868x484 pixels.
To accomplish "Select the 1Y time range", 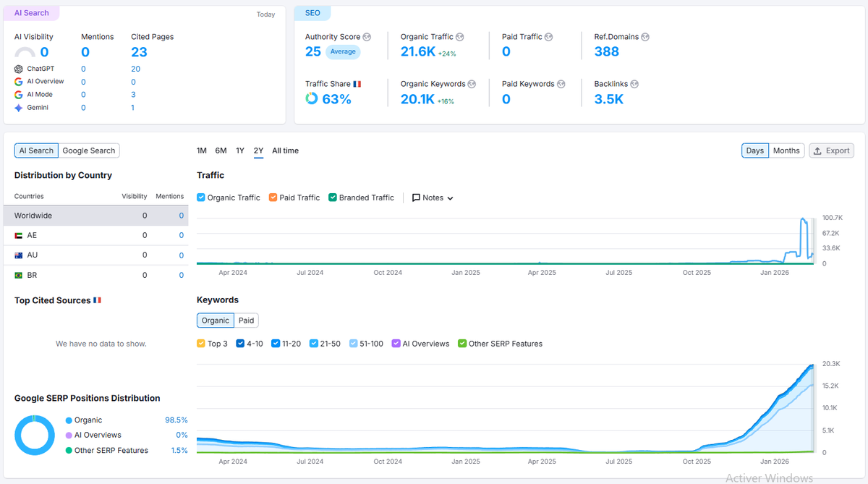I will click(240, 150).
